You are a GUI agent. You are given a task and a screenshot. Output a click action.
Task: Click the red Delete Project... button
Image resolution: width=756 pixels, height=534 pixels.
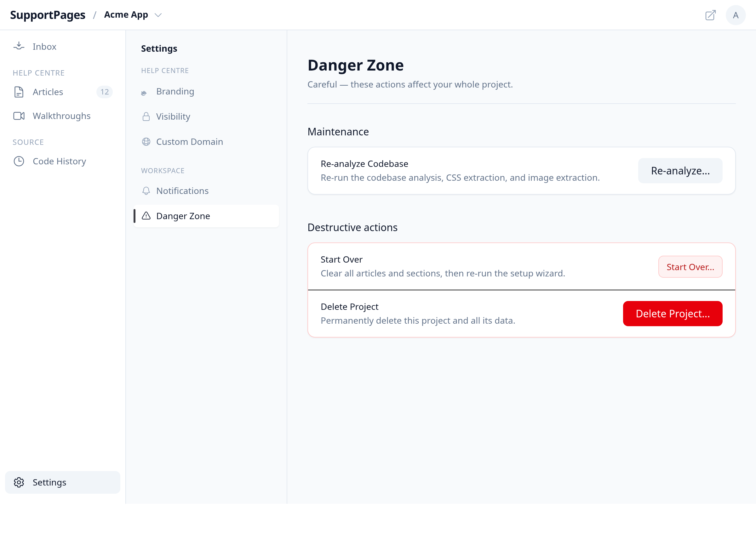coord(672,314)
